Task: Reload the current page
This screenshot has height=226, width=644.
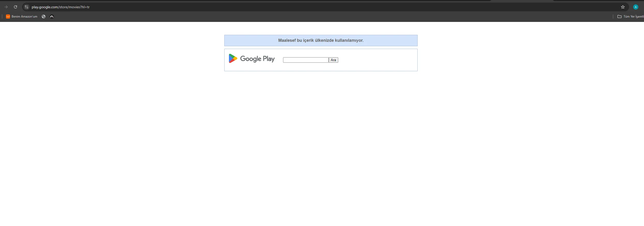Action: pyautogui.click(x=15, y=7)
